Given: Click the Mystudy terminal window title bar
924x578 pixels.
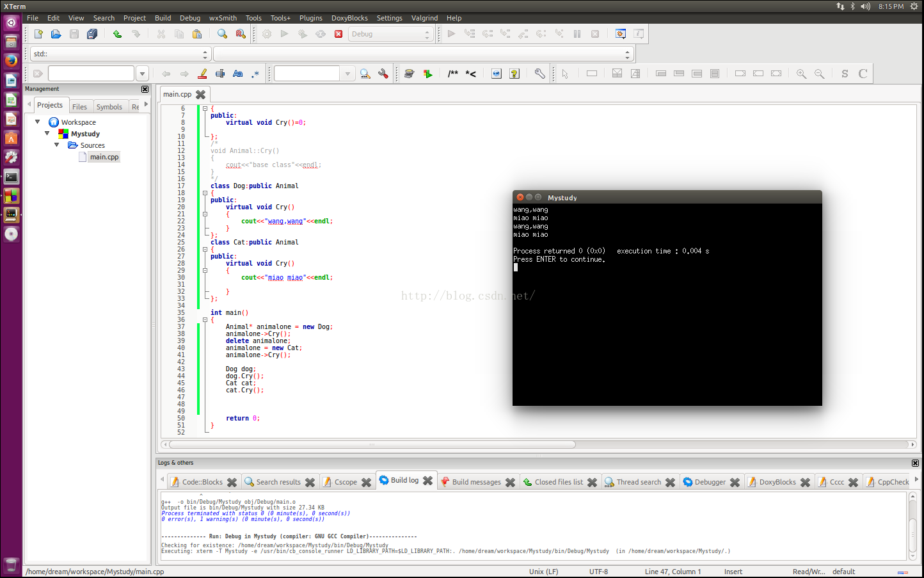Looking at the screenshot, I should (667, 197).
